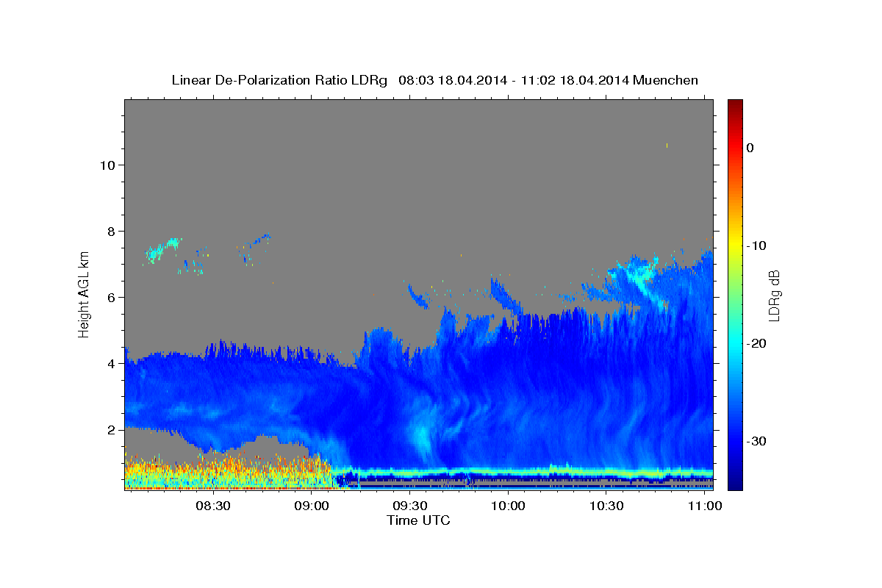Click the height tick label 8
This screenshot has height=588, width=882.
(x=112, y=231)
